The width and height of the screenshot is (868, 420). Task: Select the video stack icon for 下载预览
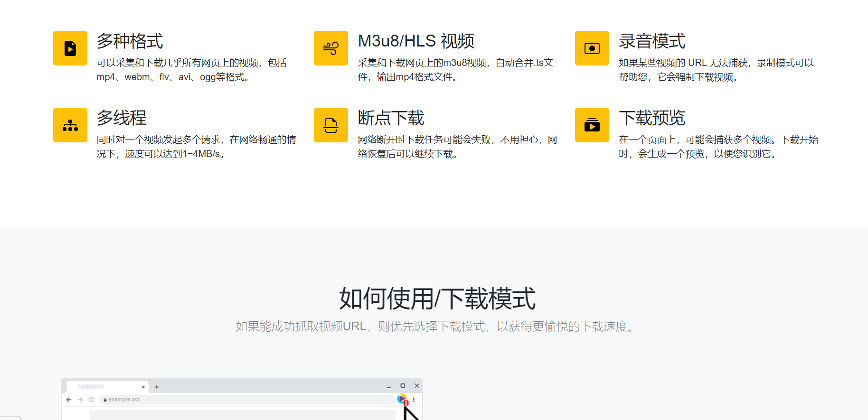tap(592, 125)
